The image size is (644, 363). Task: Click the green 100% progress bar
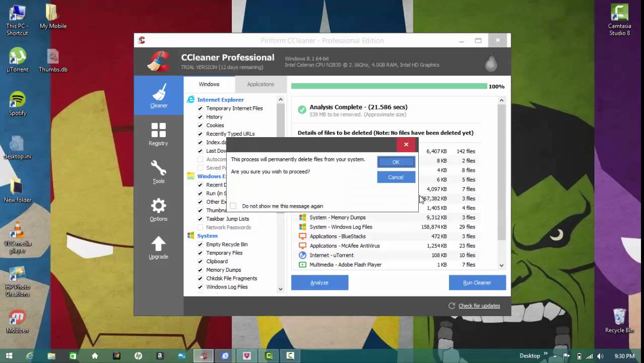coord(389,86)
